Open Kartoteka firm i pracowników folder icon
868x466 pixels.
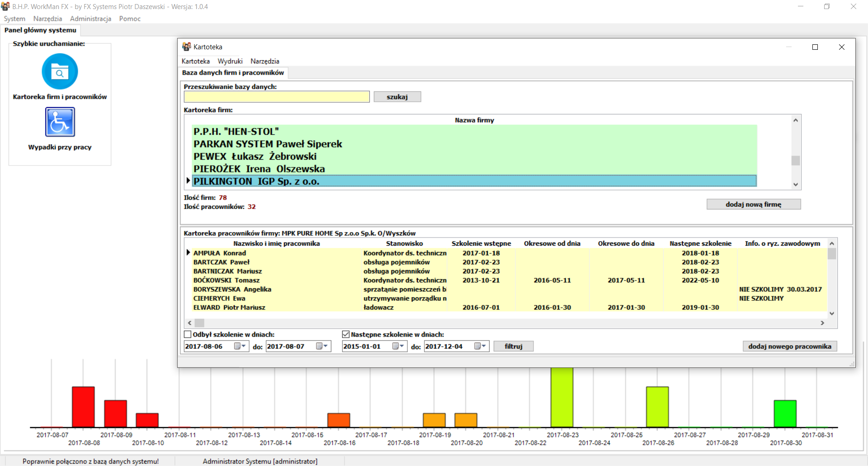(60, 71)
